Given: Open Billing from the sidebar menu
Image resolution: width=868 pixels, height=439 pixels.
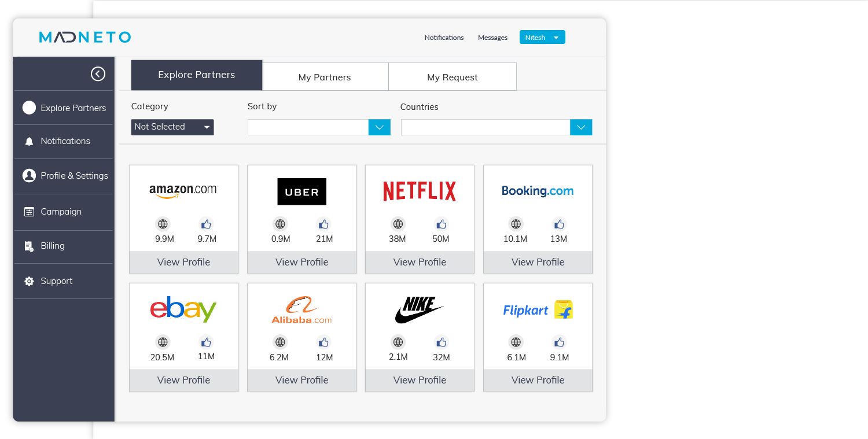Looking at the screenshot, I should point(64,246).
